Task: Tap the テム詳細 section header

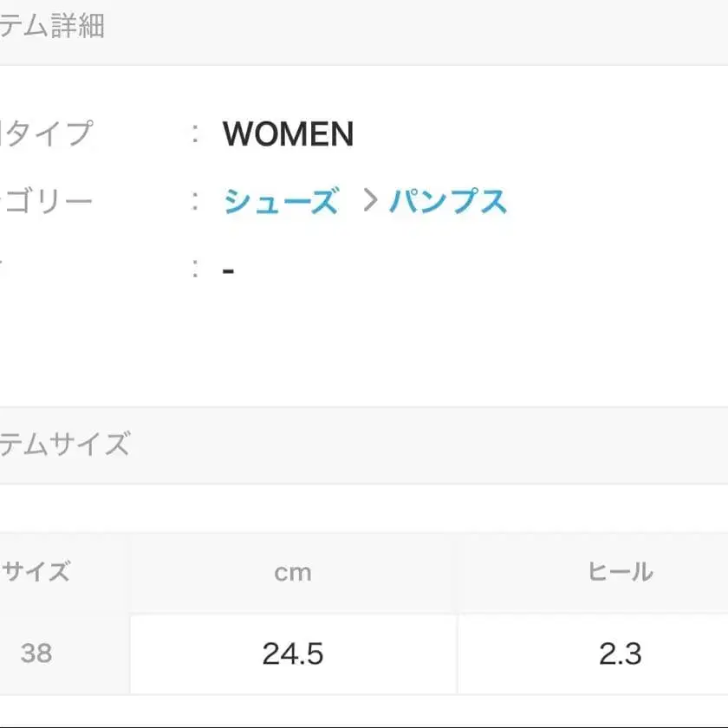Action: pyautogui.click(x=52, y=26)
